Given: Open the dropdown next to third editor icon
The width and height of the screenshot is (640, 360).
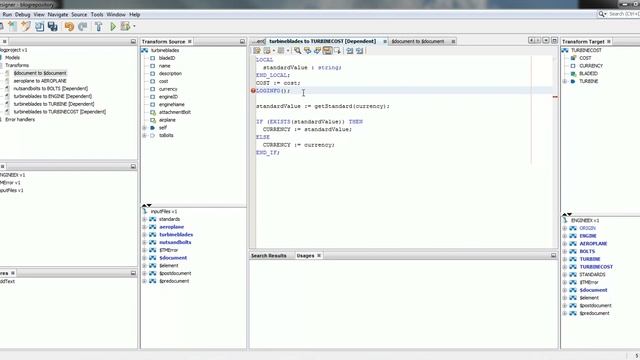Looking at the screenshot, I should pyautogui.click(x=288, y=51).
